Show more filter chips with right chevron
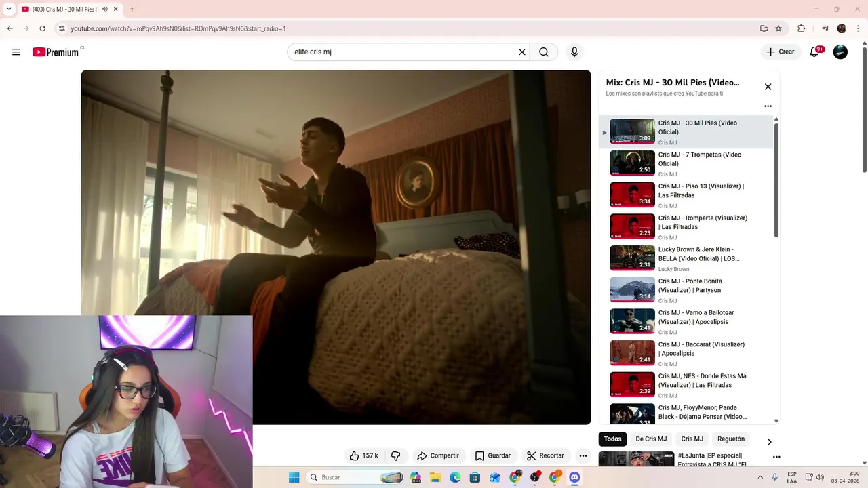The height and width of the screenshot is (488, 868). click(769, 442)
